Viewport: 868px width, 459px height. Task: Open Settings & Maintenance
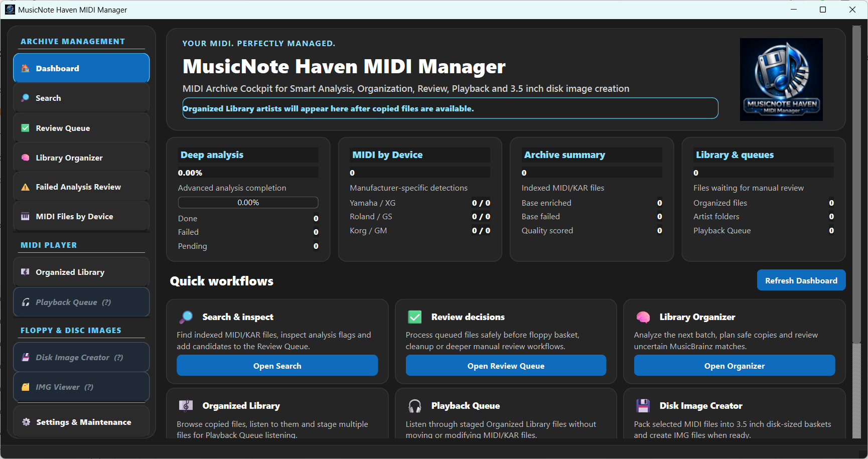click(81, 422)
